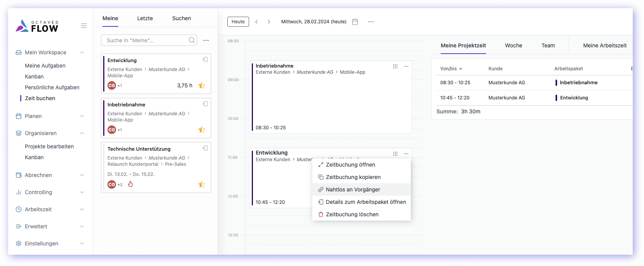Open three-dot menu on Entwicklung time booking
Screen dimensions: 644x266
[406, 154]
